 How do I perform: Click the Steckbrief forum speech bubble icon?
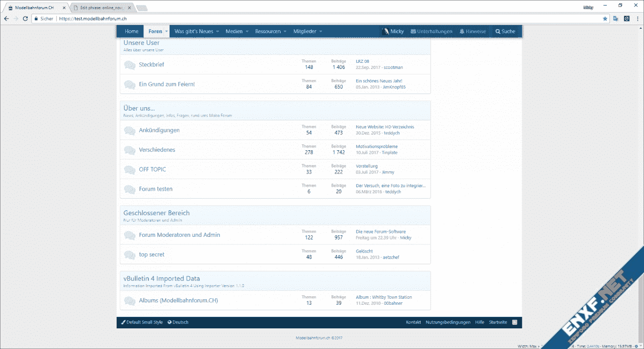coord(129,65)
